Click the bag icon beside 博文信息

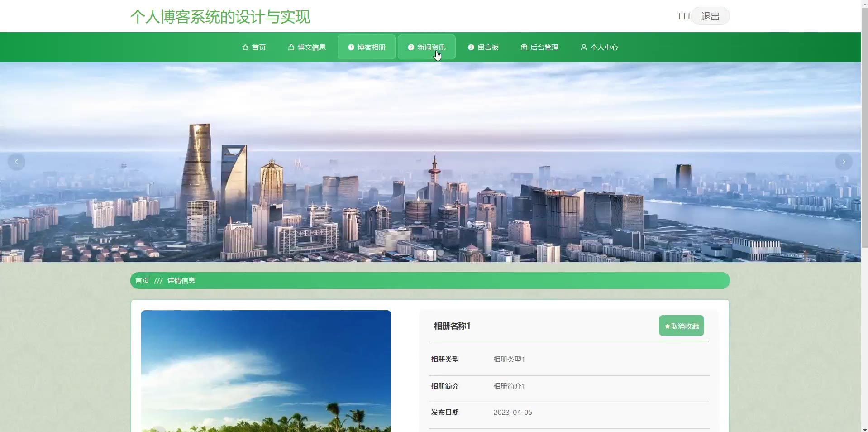(291, 47)
